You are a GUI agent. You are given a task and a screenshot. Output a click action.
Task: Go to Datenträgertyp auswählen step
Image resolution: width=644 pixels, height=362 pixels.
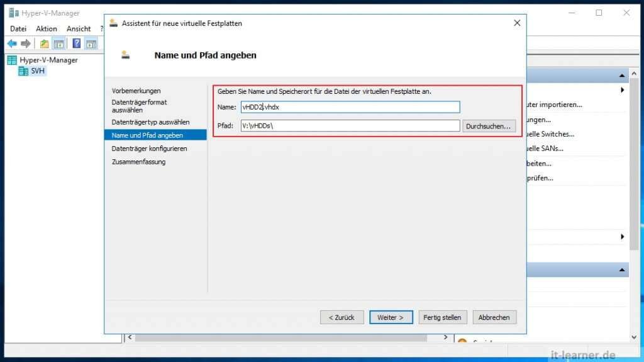coord(150,122)
